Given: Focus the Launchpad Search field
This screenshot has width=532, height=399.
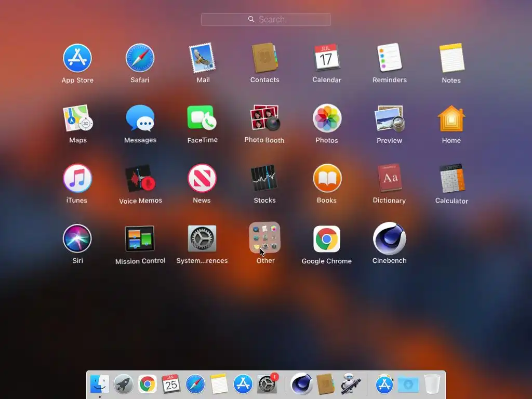Looking at the screenshot, I should 265,19.
